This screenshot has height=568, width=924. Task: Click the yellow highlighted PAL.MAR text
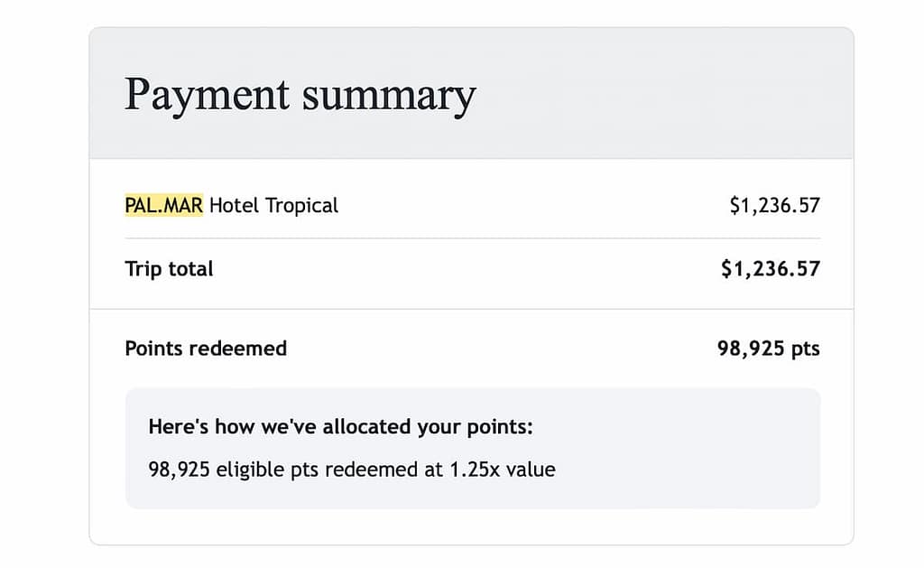point(163,205)
